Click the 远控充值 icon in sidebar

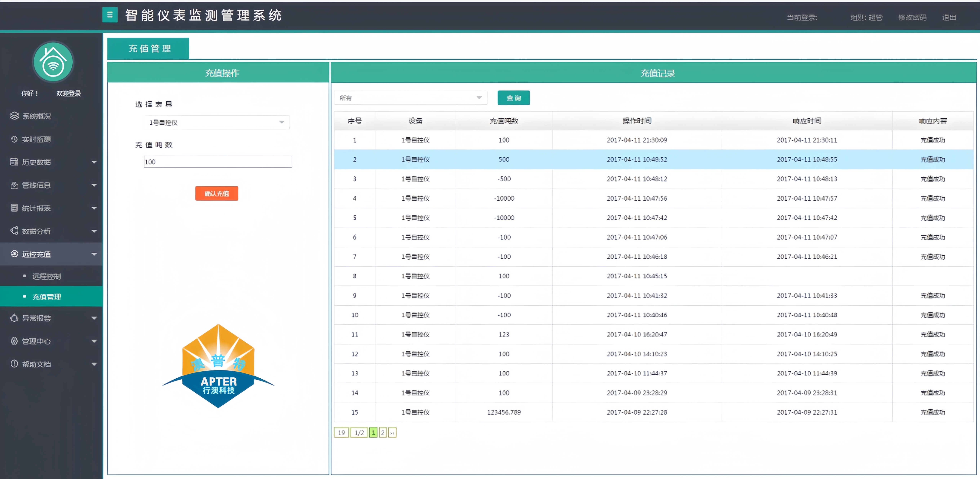15,254
